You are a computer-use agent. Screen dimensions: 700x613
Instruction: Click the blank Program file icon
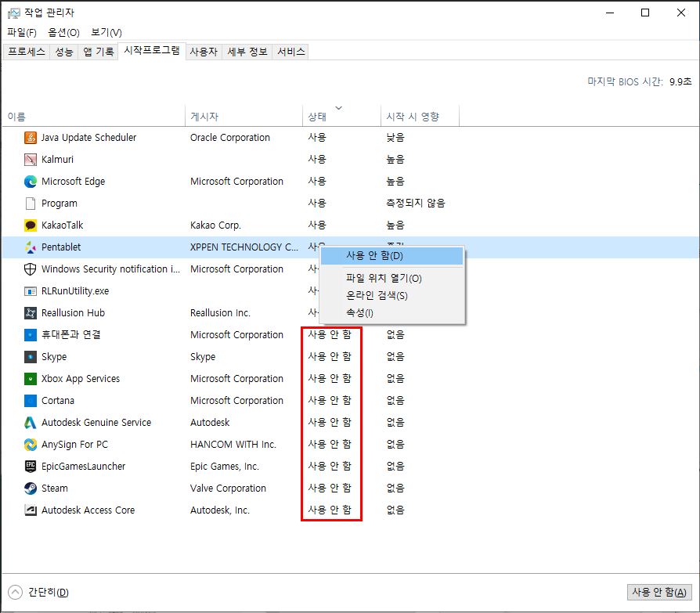point(31,203)
